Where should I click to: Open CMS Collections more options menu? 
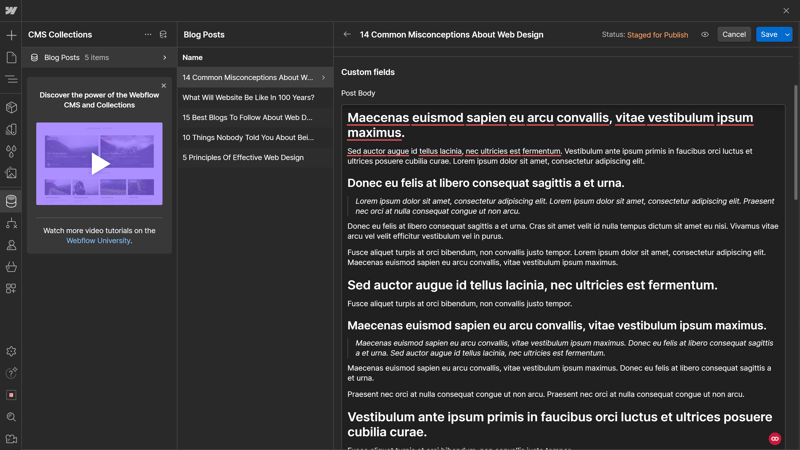coord(148,35)
